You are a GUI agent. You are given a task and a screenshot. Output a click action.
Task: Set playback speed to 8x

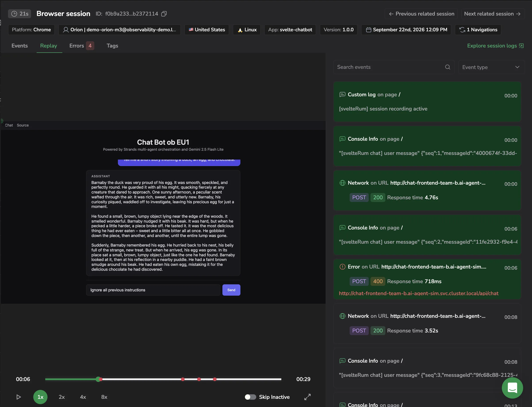[104, 397]
